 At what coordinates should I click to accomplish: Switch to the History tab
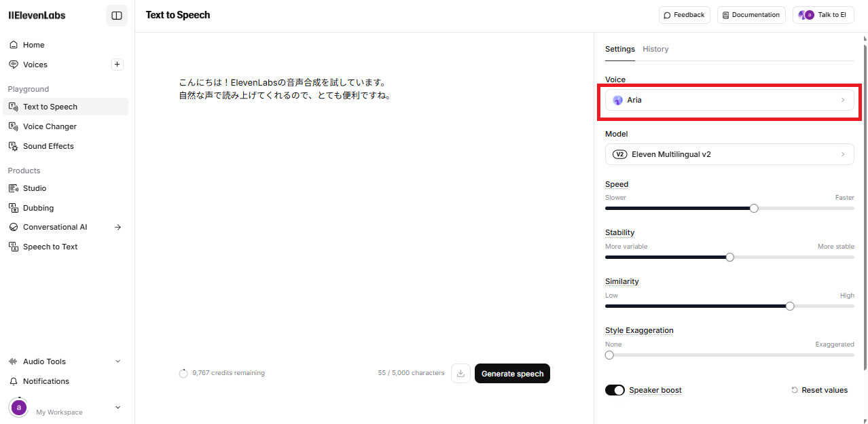tap(655, 49)
